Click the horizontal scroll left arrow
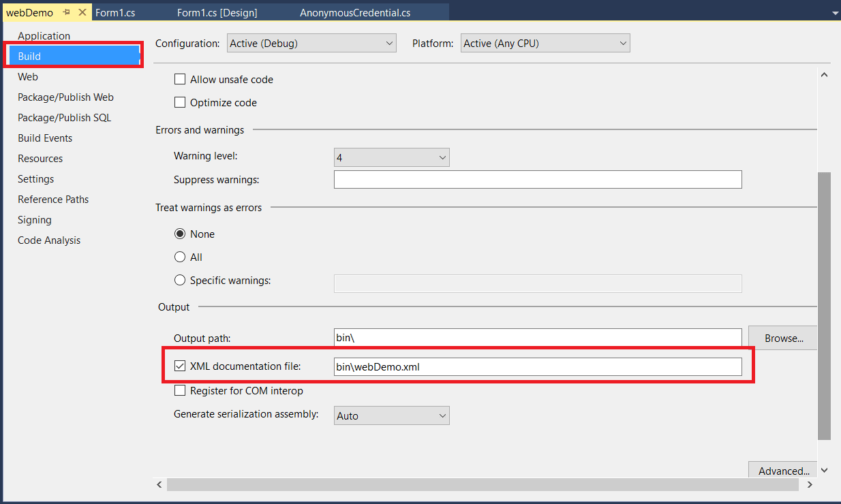The image size is (841, 504). tap(159, 484)
